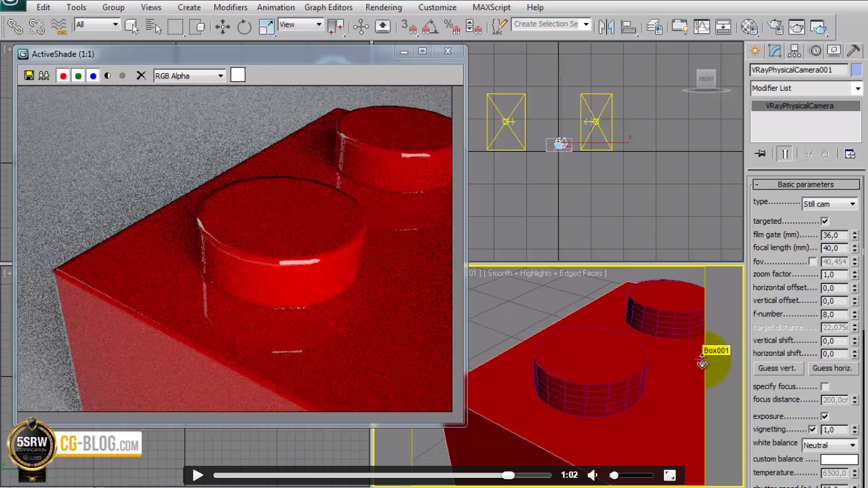Uncheck the exposure checkbox
This screenshot has height=488, width=868.
[x=825, y=416]
